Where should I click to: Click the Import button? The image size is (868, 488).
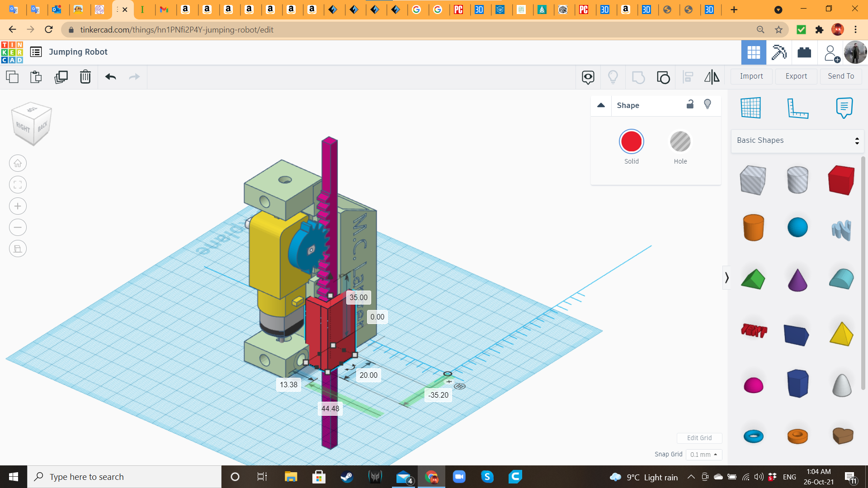click(x=751, y=76)
